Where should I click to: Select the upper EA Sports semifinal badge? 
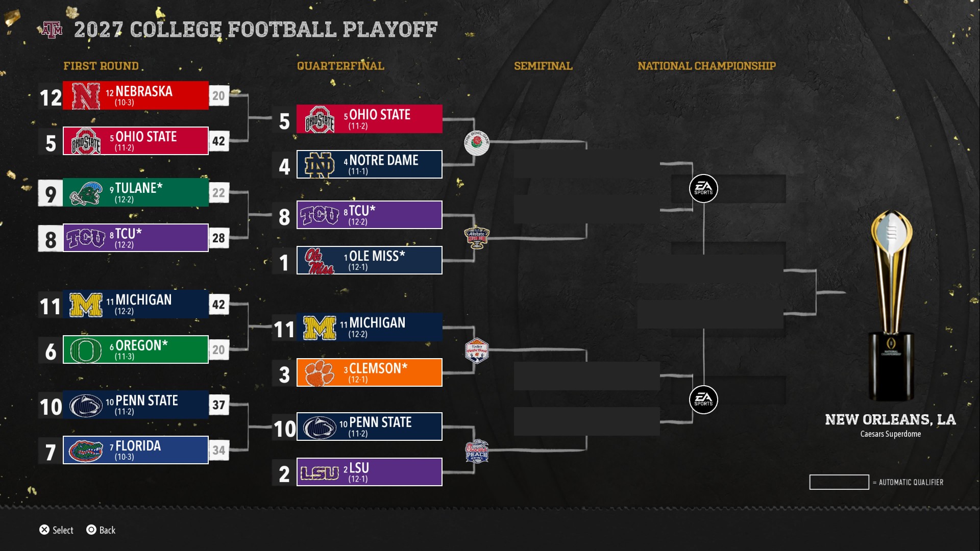pyautogui.click(x=703, y=188)
